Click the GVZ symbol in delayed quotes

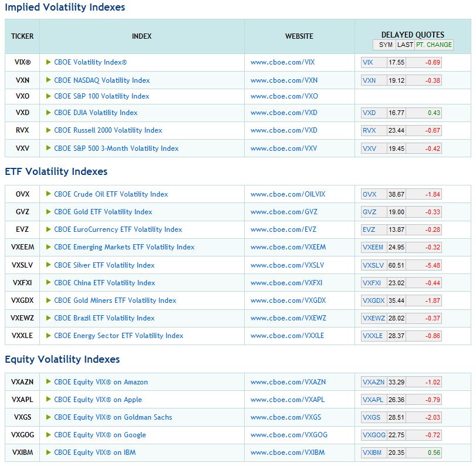369,212
